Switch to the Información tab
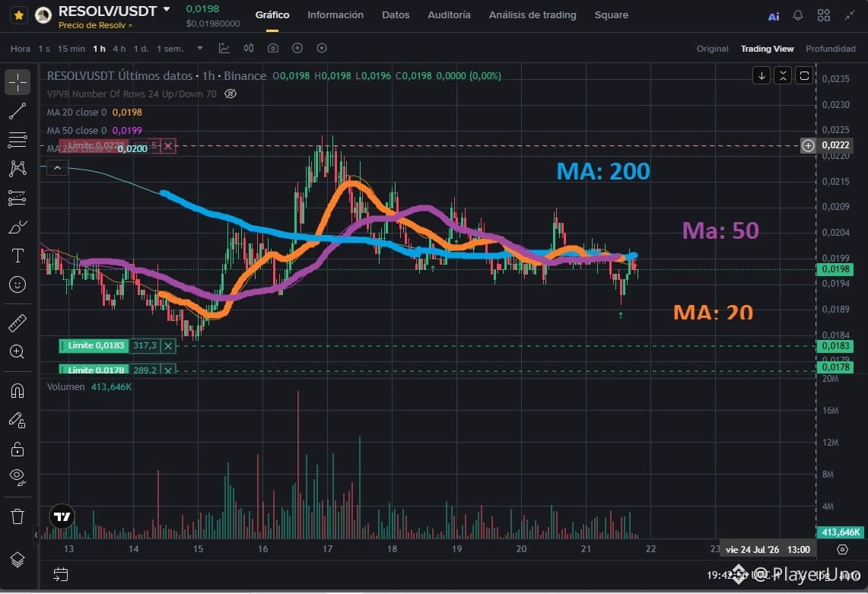This screenshot has width=868, height=594. coord(335,15)
